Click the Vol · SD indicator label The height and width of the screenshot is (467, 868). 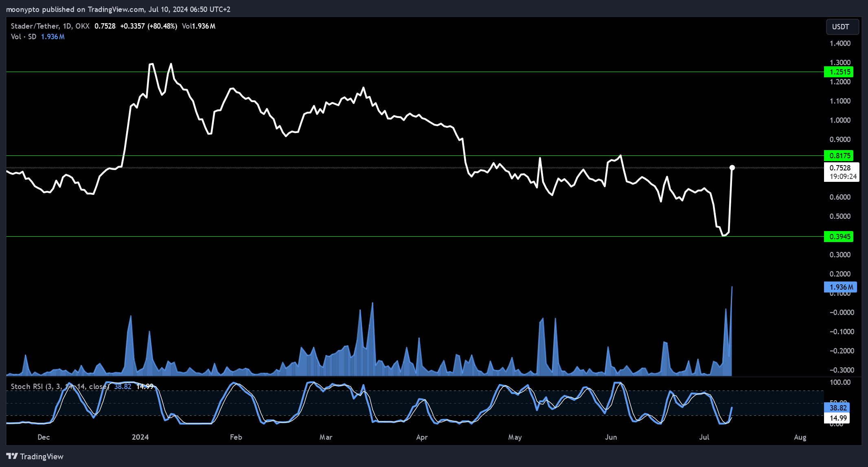coord(24,37)
